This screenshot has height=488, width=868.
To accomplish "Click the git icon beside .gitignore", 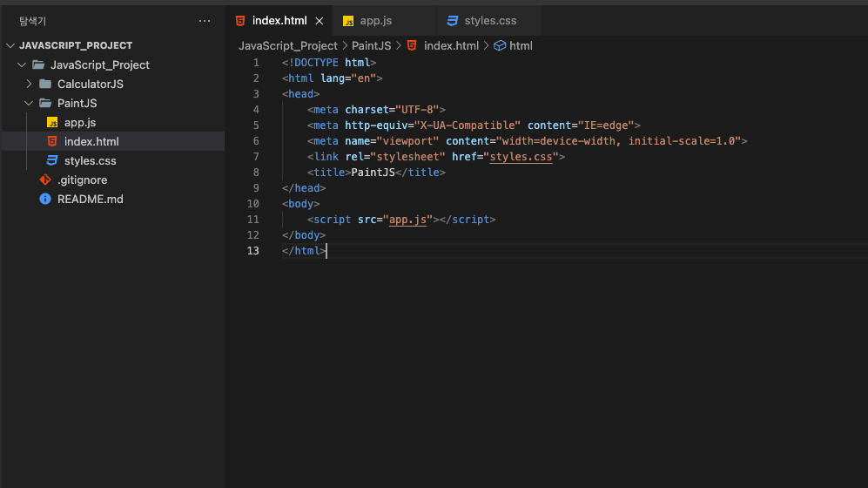I will click(x=45, y=180).
